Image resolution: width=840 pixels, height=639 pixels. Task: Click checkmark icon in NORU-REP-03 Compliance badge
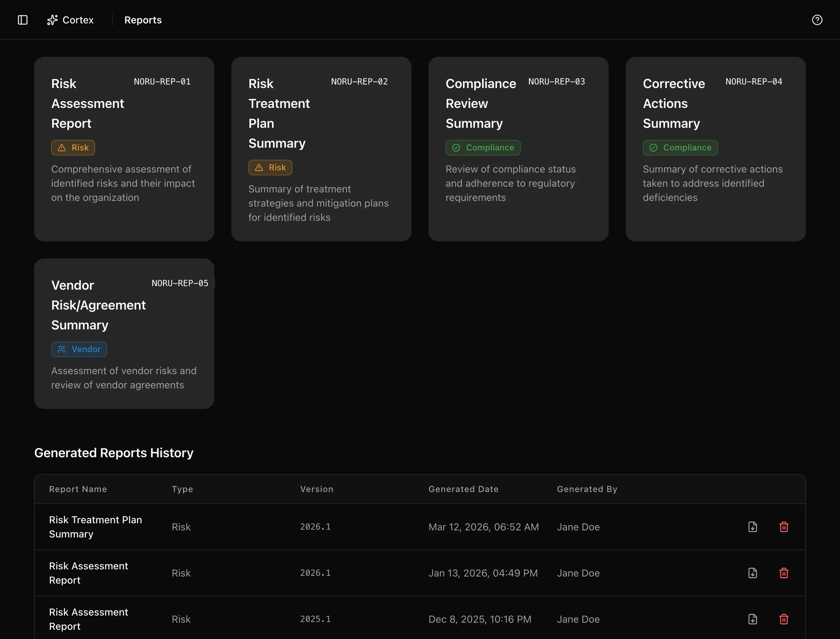456,148
